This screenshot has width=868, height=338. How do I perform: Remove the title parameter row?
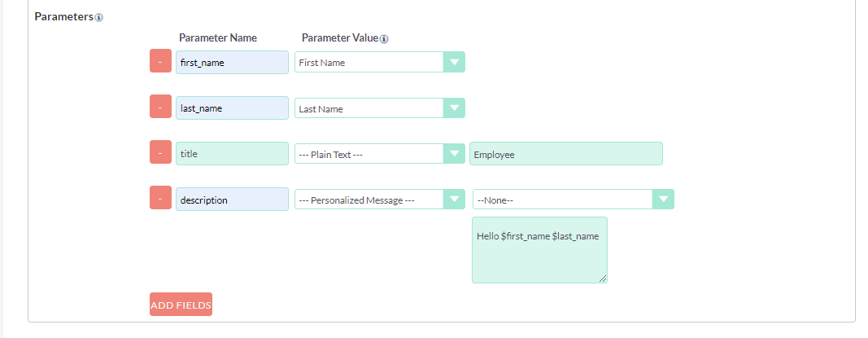click(160, 151)
